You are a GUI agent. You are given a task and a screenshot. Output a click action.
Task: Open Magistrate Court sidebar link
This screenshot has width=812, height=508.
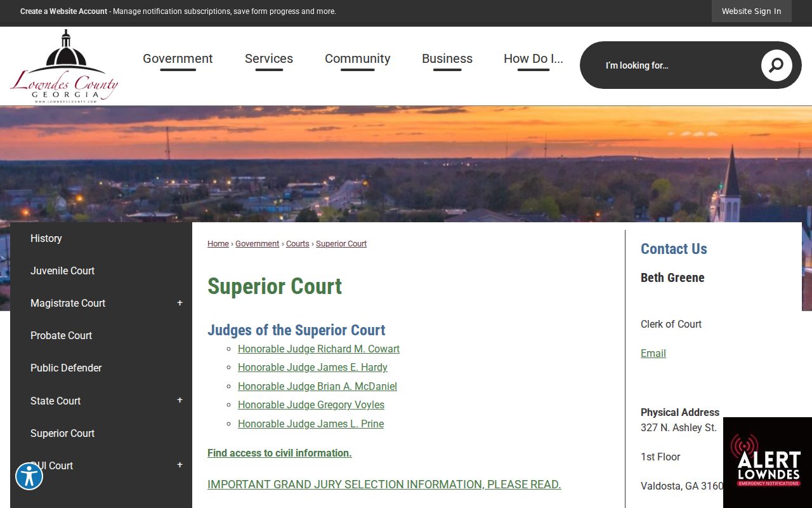(68, 303)
